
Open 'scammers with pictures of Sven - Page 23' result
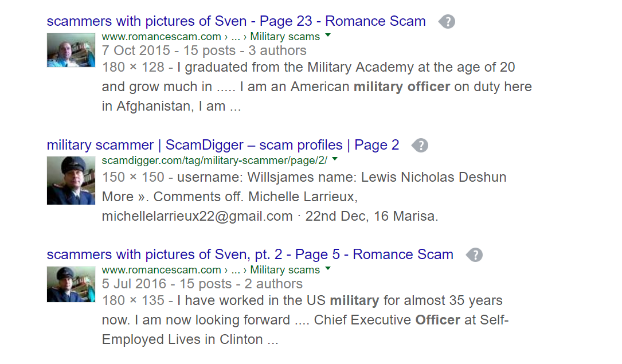point(236,22)
